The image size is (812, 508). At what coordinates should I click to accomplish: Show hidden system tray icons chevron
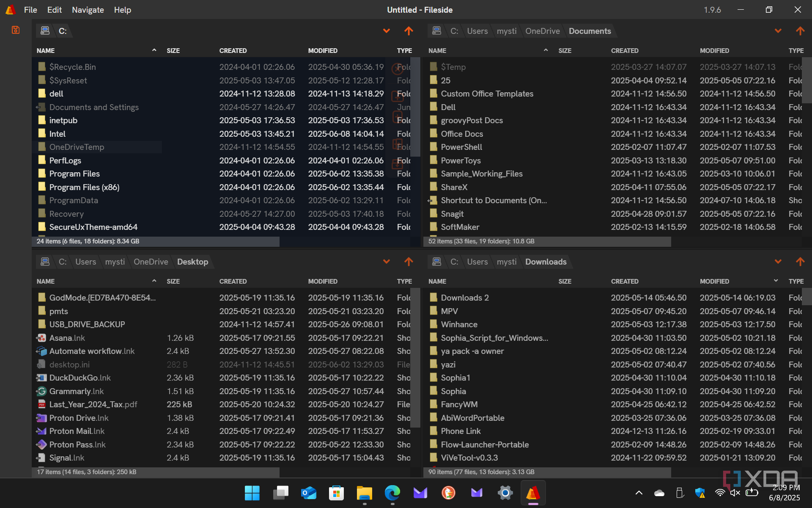pos(639,493)
